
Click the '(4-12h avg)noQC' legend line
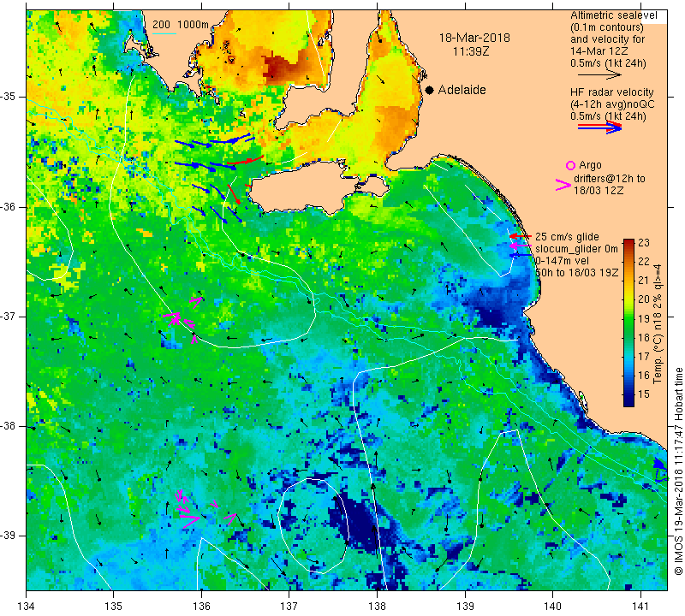click(612, 104)
